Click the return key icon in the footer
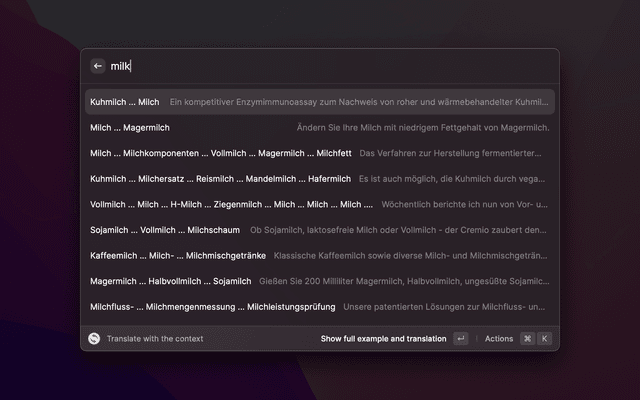 click(x=460, y=339)
